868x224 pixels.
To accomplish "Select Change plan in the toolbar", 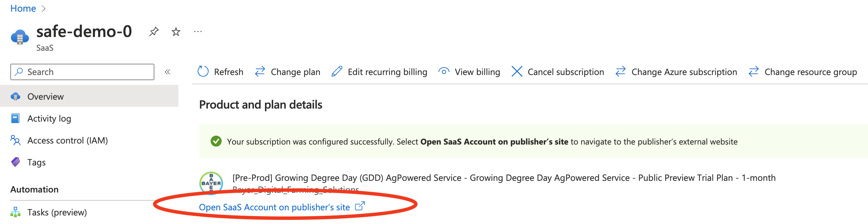I will tap(288, 72).
